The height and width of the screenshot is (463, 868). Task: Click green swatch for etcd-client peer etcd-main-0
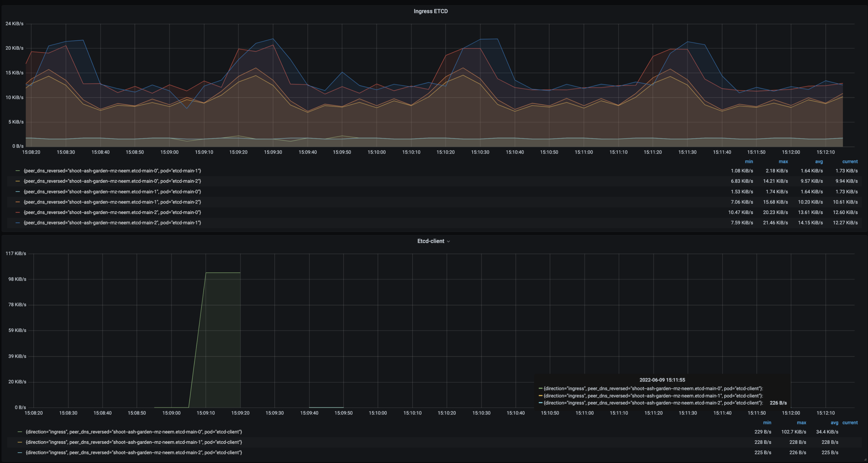click(20, 432)
